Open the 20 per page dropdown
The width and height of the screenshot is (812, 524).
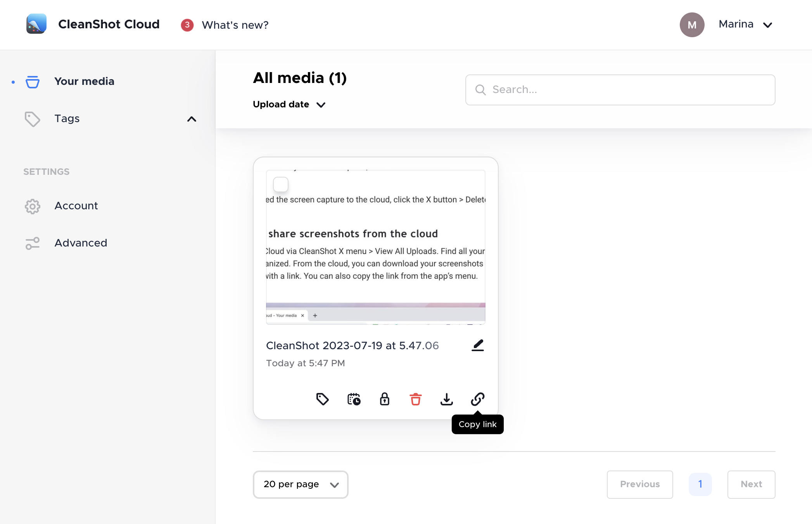click(301, 484)
